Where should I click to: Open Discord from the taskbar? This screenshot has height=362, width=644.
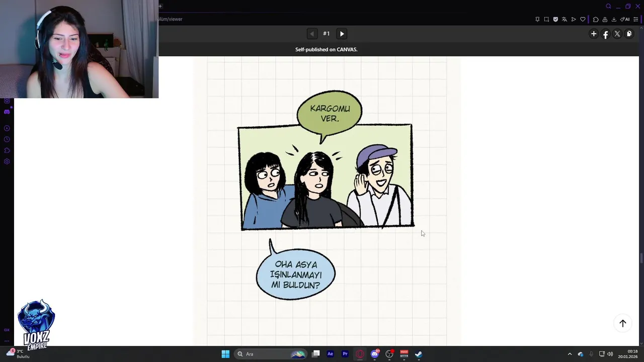point(375,354)
